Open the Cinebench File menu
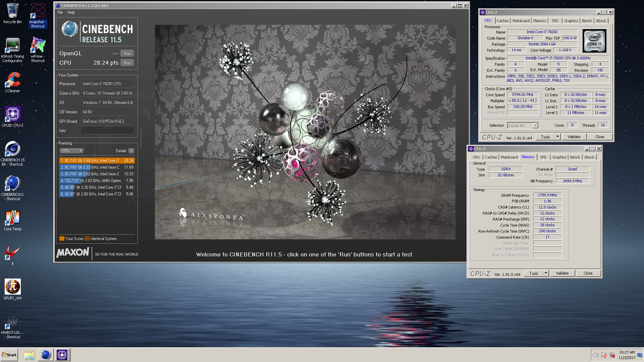Screen dimensions: 644x362 click(60, 12)
